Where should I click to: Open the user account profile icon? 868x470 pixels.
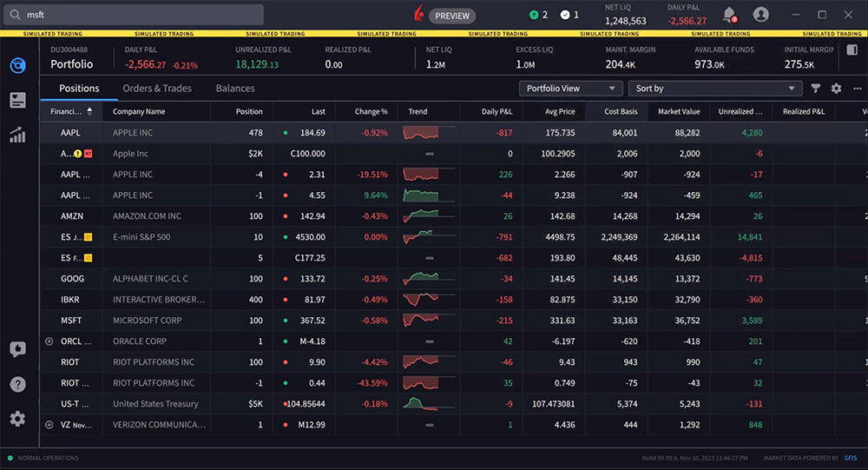click(x=761, y=15)
